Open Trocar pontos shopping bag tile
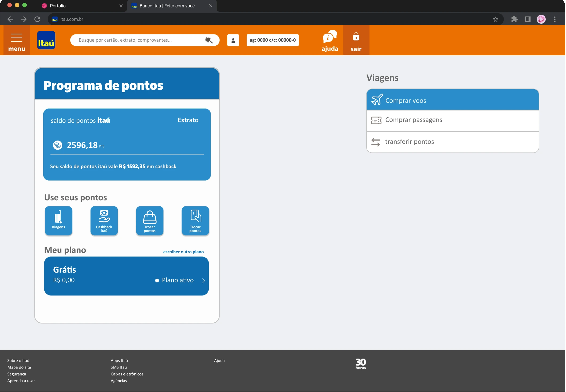The height and width of the screenshot is (392, 566). 150,221
